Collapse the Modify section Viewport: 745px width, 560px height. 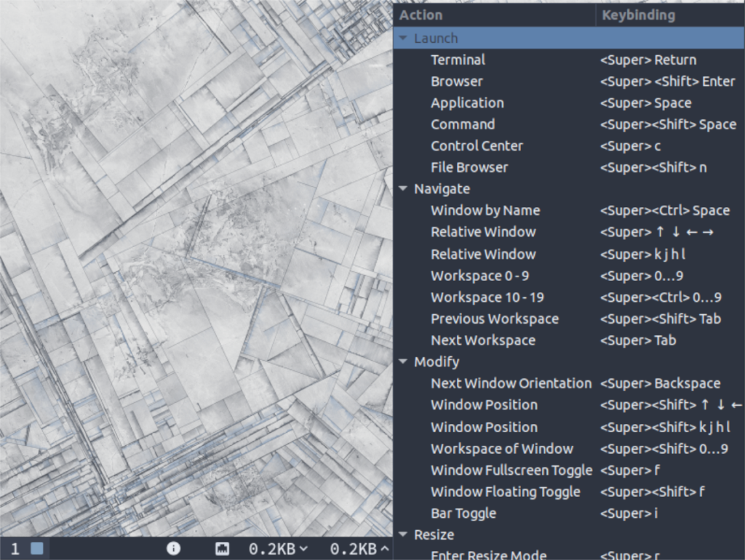pos(403,361)
